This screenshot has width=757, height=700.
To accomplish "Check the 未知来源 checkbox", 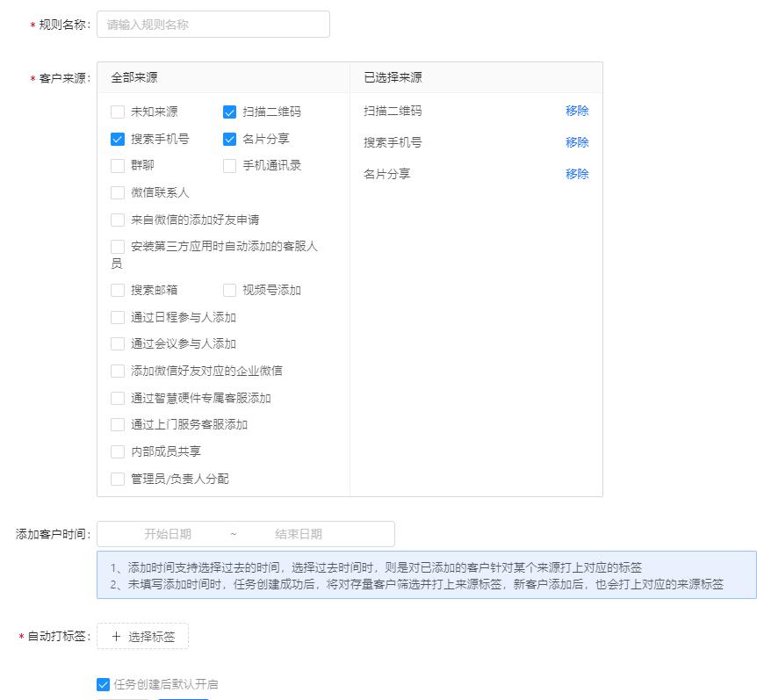I will click(x=118, y=112).
